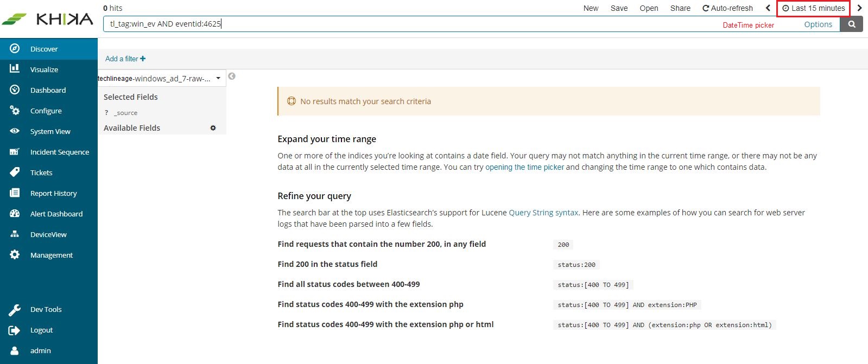The width and height of the screenshot is (868, 364).
Task: Enable Auto-refresh
Action: [x=727, y=8]
